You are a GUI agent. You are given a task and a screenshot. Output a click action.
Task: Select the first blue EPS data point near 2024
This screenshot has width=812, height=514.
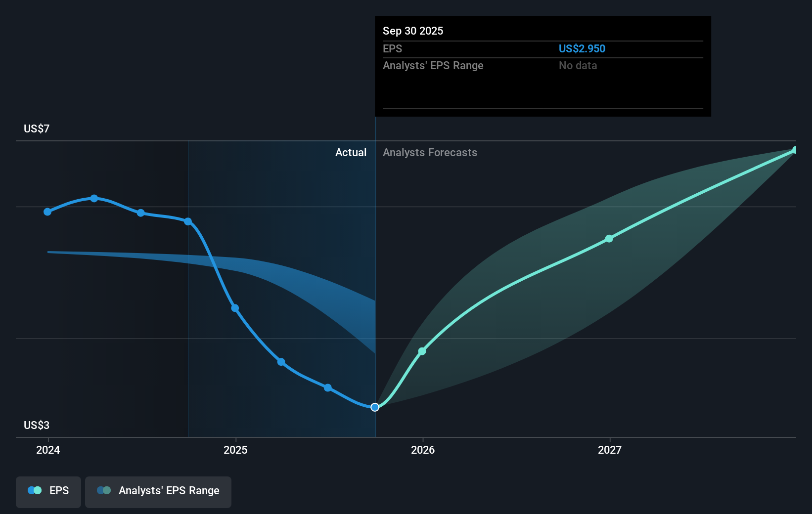point(47,212)
